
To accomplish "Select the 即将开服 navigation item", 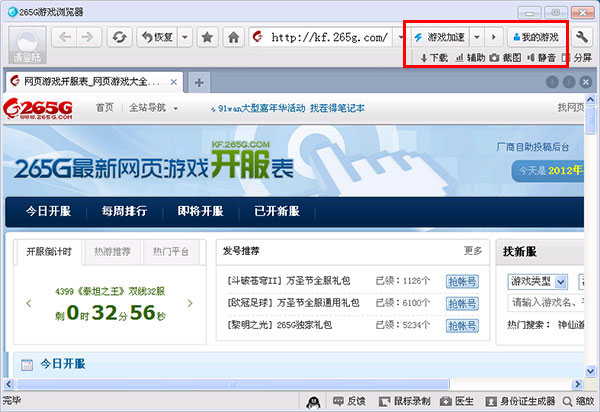I will coord(201,211).
